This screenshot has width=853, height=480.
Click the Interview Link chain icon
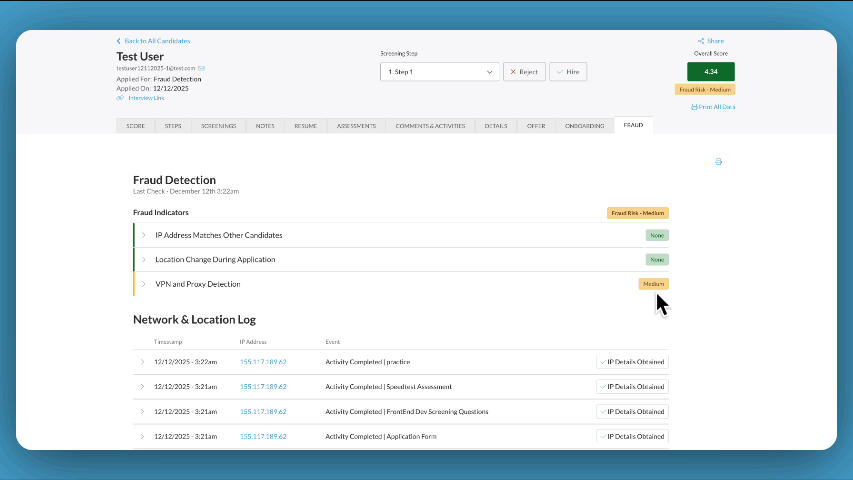(x=120, y=98)
